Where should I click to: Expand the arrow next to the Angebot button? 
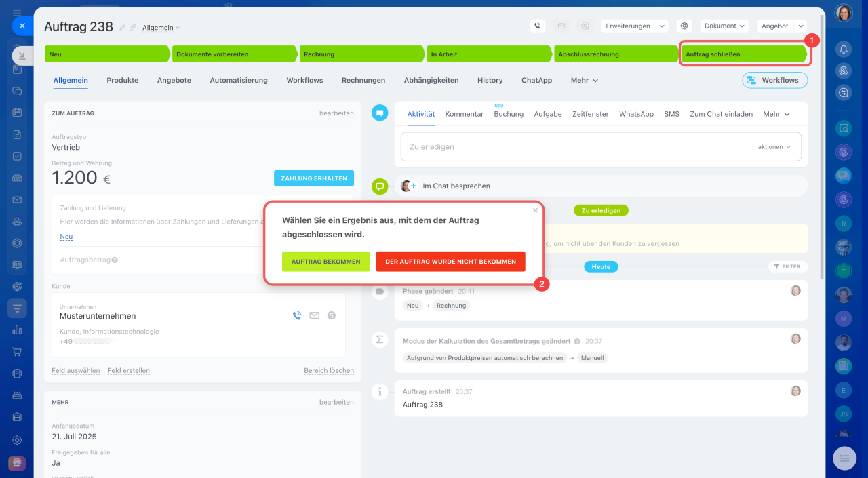click(x=801, y=26)
